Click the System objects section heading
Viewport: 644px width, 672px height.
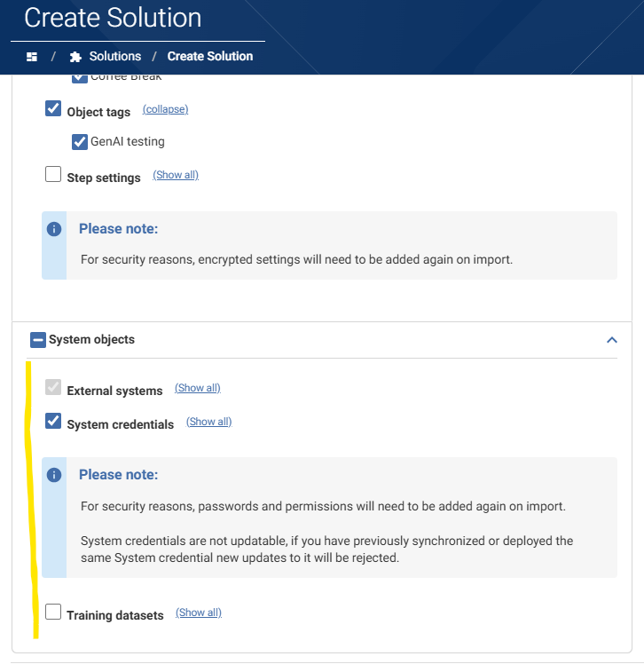click(91, 339)
